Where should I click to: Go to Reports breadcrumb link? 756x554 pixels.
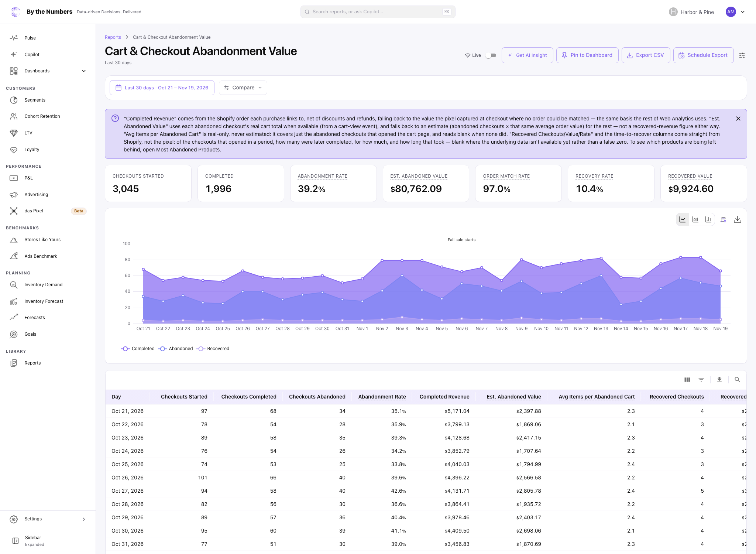pos(113,37)
